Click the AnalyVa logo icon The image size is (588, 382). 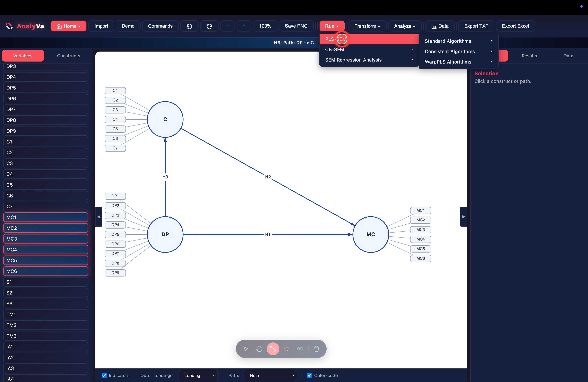9,26
